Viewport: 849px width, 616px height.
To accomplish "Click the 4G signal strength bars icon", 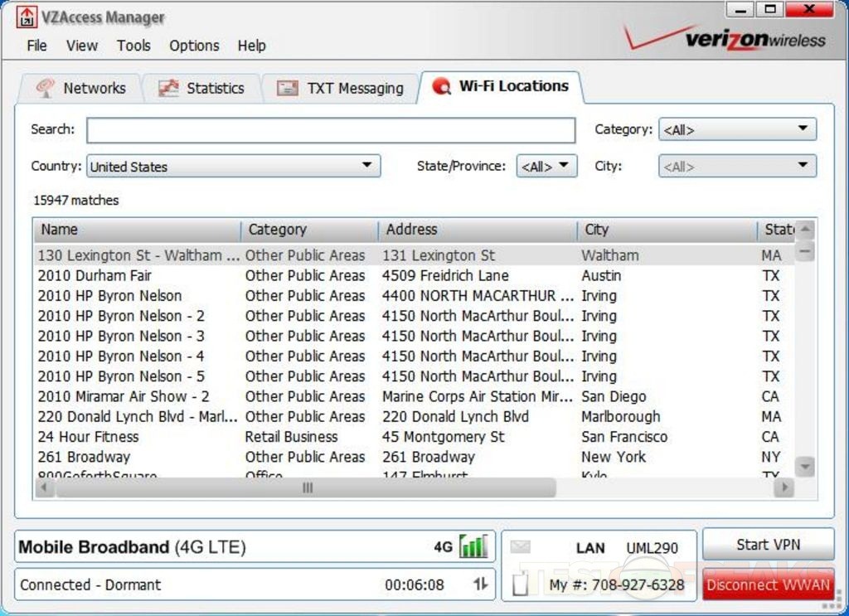I will 473,546.
